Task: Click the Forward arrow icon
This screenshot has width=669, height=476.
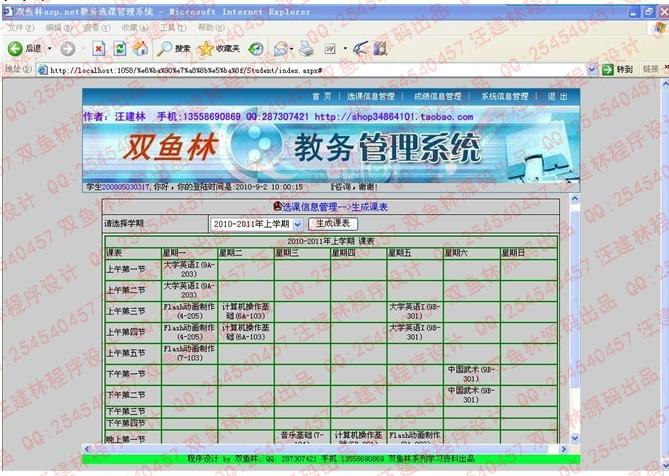Action: point(67,49)
